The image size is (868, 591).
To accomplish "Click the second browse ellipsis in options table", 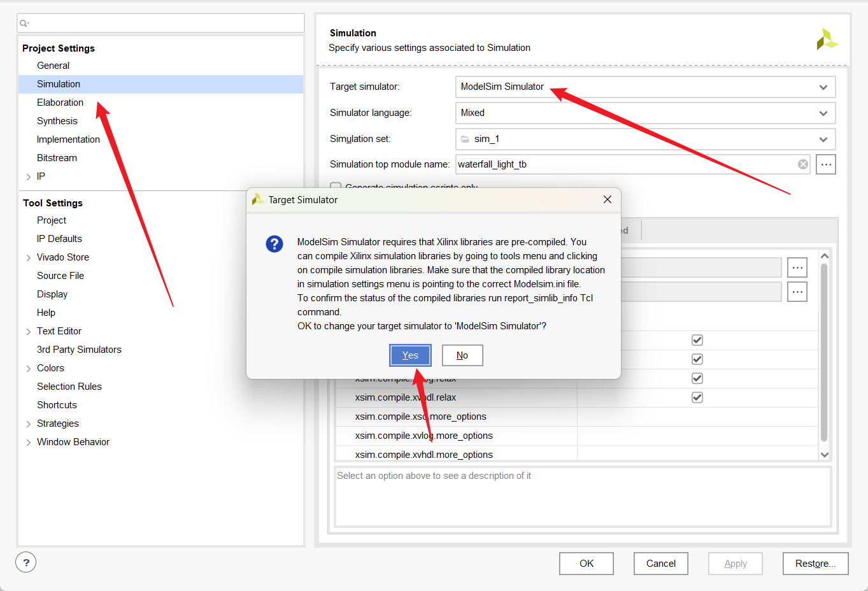I will point(797,292).
